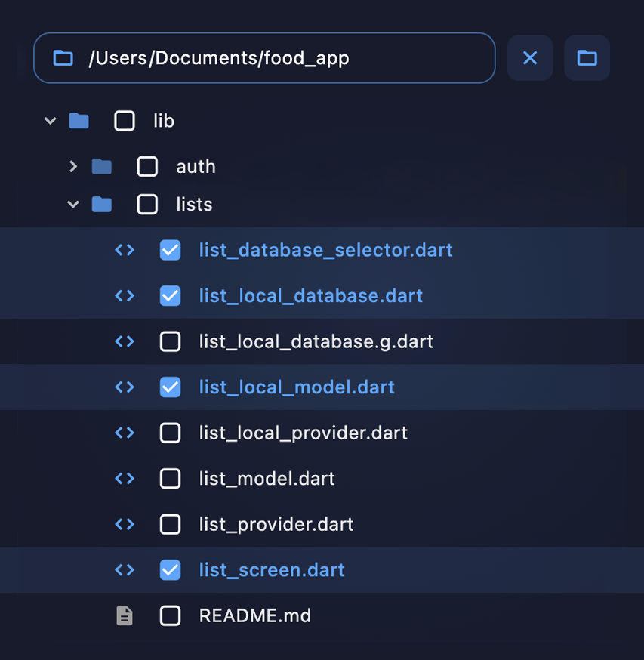Check the README.md checkbox
The image size is (644, 660).
point(171,616)
